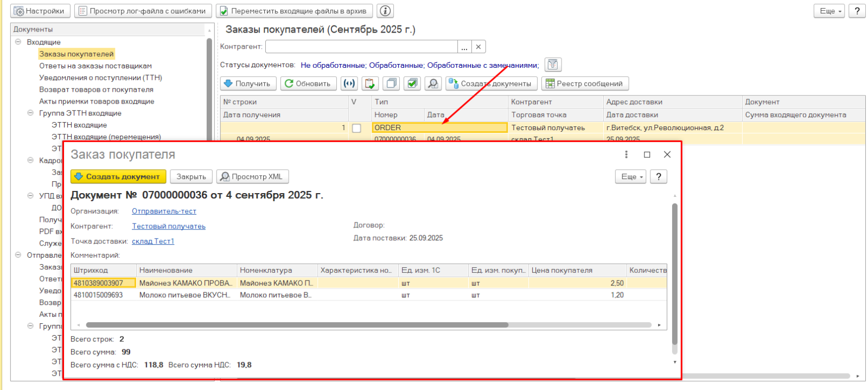Click the clipboard with checkmark icon
868x390 pixels.
pyautogui.click(x=370, y=84)
